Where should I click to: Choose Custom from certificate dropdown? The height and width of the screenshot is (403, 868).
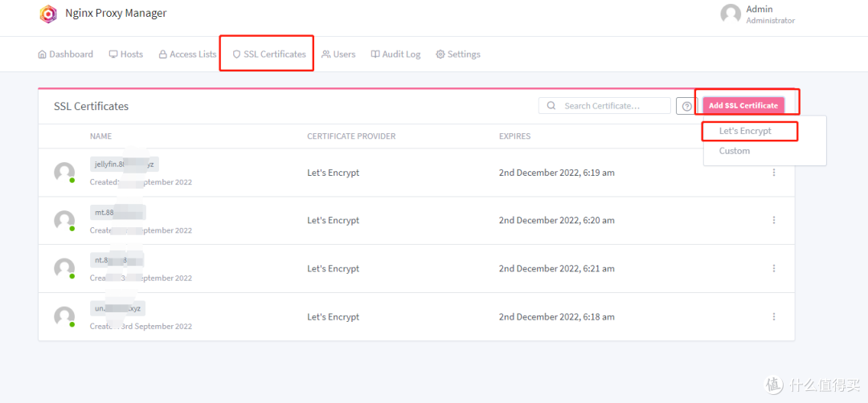point(735,151)
